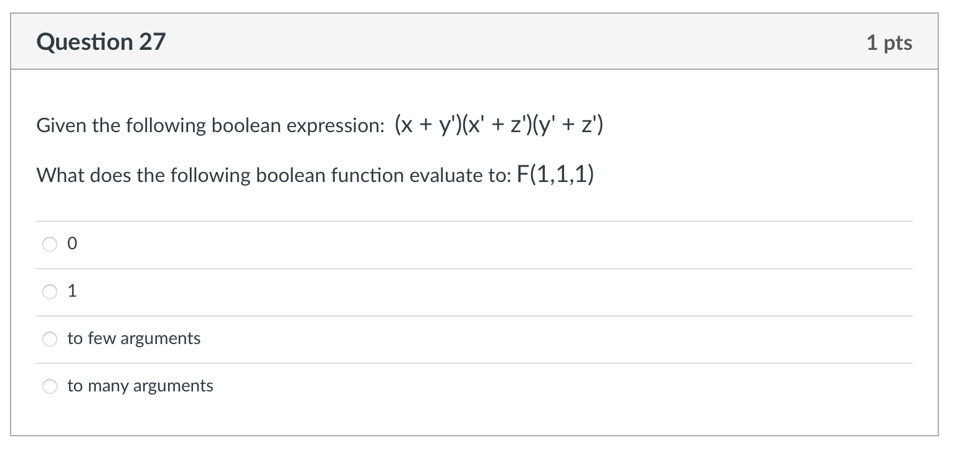Click the F(1,1,1) function text
This screenshot has width=980, height=455.
point(555,175)
